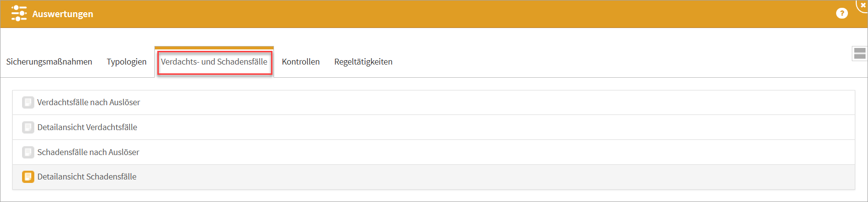Screen dimensions: 868x202
Task: Click empty space right of Regeltätigkeiten tab
Action: tap(588, 62)
